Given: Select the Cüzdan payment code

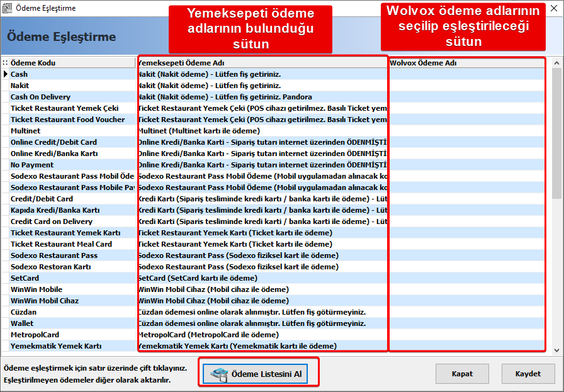Looking at the screenshot, I should pos(72,312).
